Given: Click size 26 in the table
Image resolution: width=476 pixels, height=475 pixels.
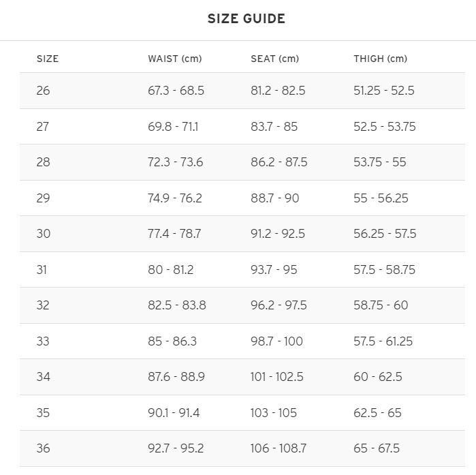Looking at the screenshot, I should pos(43,91).
